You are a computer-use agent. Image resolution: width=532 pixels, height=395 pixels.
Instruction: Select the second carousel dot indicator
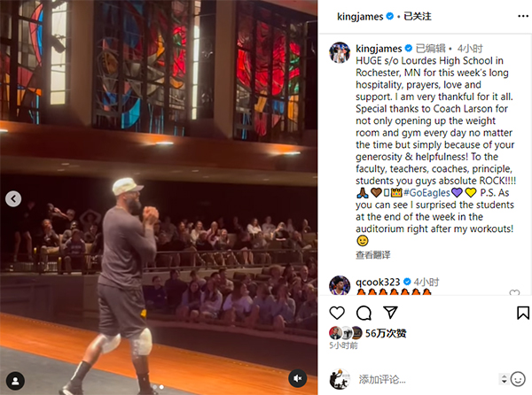click(161, 387)
